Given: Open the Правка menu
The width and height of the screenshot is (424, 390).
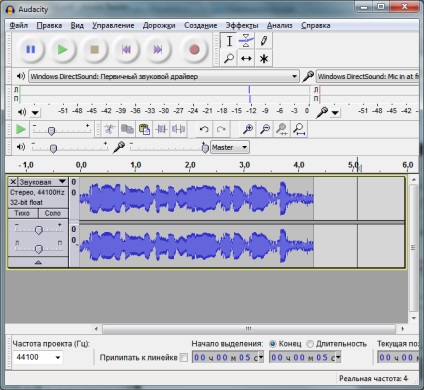Looking at the screenshot, I should coord(49,25).
